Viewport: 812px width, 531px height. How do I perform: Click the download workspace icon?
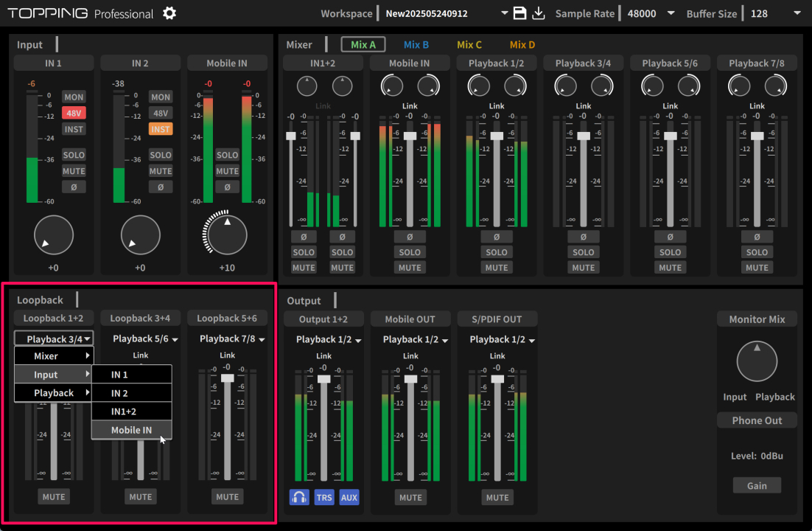[539, 13]
